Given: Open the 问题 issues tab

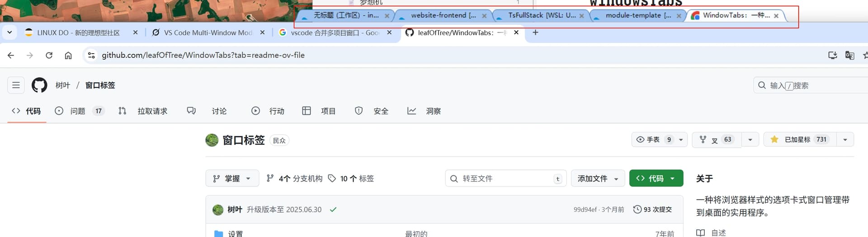Looking at the screenshot, I should click(79, 111).
